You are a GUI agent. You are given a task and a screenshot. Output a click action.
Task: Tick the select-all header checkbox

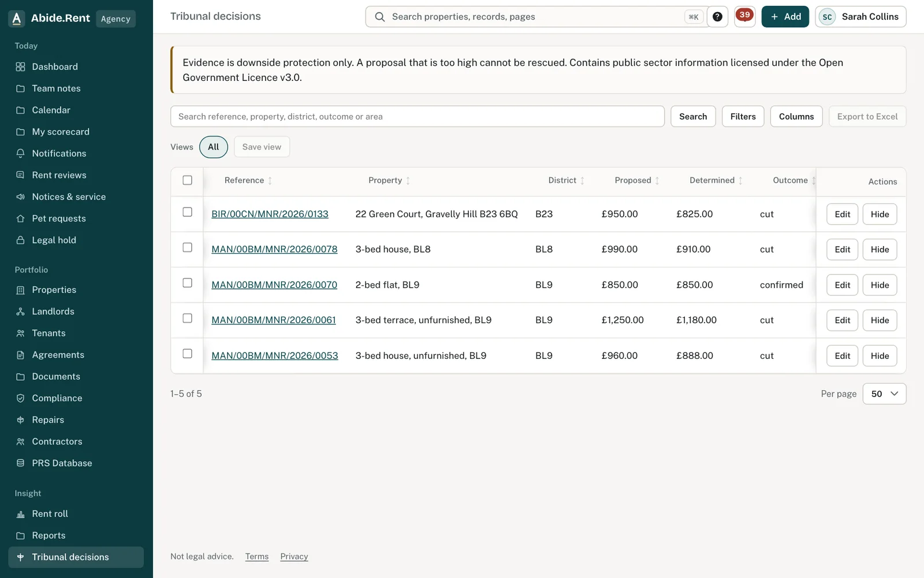click(x=187, y=180)
